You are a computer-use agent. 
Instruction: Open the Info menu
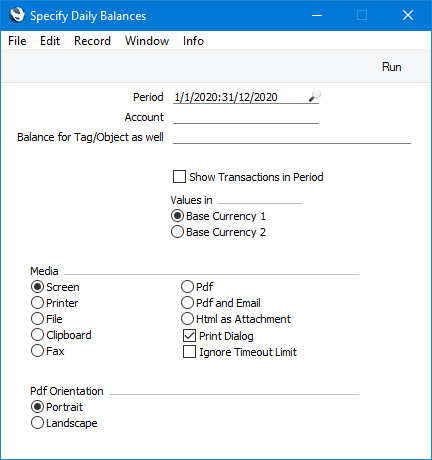(x=193, y=41)
